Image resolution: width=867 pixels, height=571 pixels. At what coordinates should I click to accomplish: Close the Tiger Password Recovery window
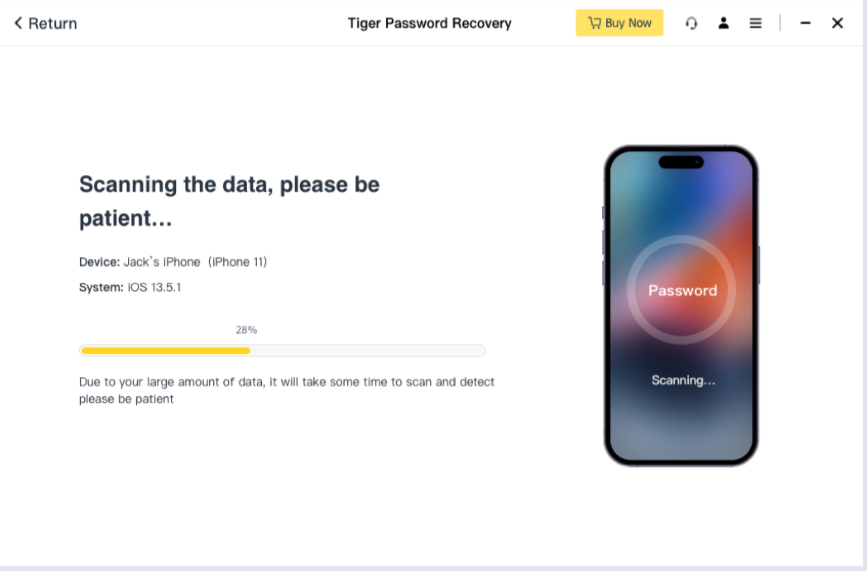pyautogui.click(x=837, y=23)
